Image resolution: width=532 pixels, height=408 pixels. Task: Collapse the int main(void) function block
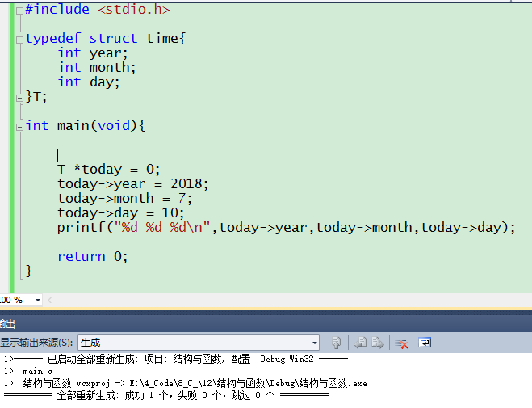[x=19, y=127]
